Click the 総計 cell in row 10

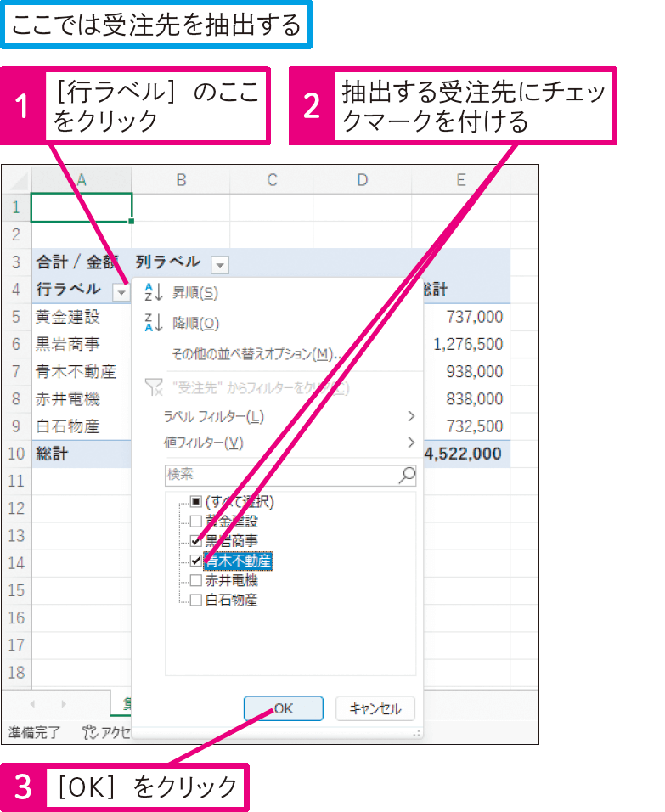(x=82, y=454)
